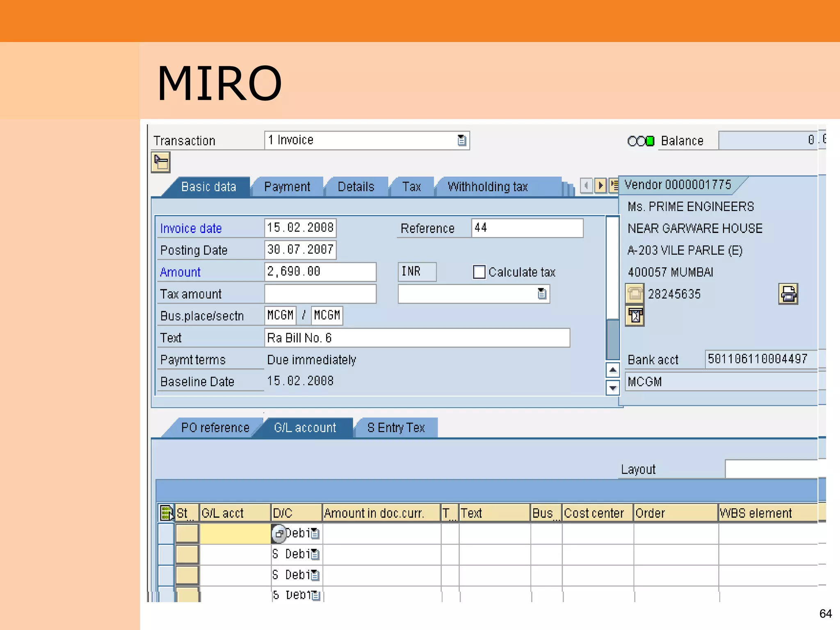Enable the Calculate tax checkbox
The height and width of the screenshot is (630, 840).
[479, 272]
